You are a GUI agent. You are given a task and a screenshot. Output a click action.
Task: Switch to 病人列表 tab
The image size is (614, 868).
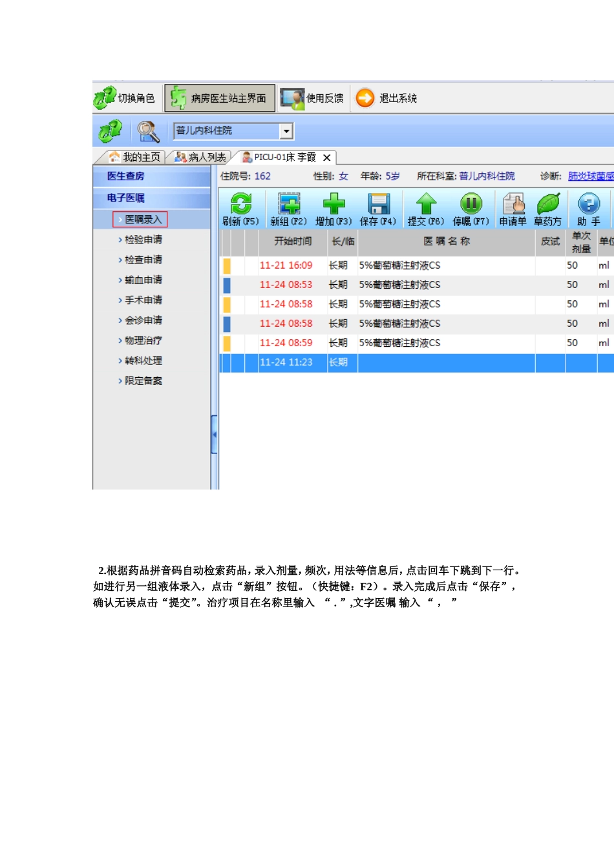[201, 157]
